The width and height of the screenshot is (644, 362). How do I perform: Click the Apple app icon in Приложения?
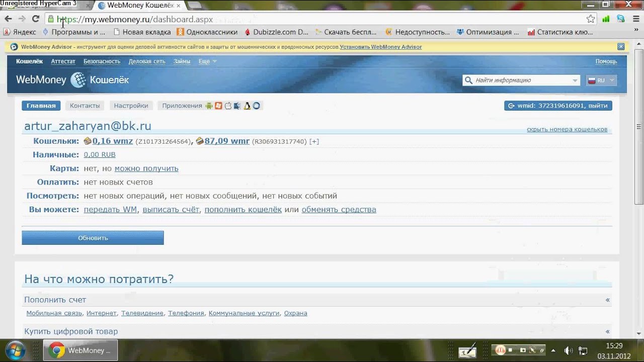coord(228,106)
